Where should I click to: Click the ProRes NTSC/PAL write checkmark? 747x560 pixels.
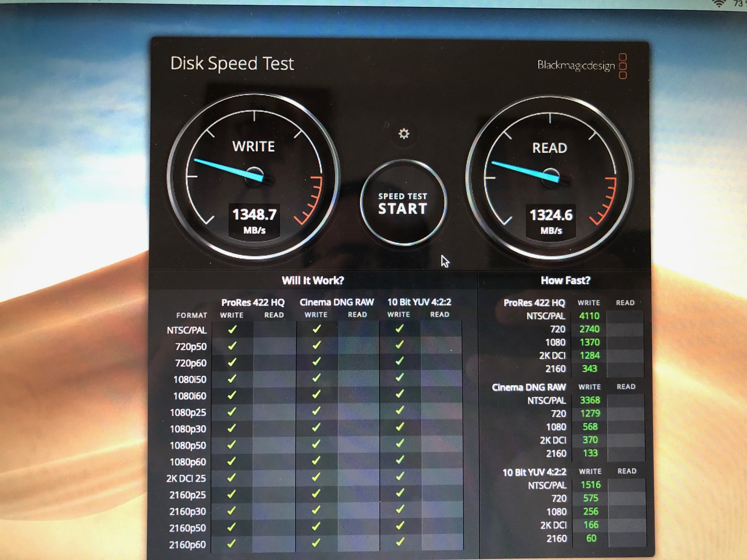(x=232, y=329)
